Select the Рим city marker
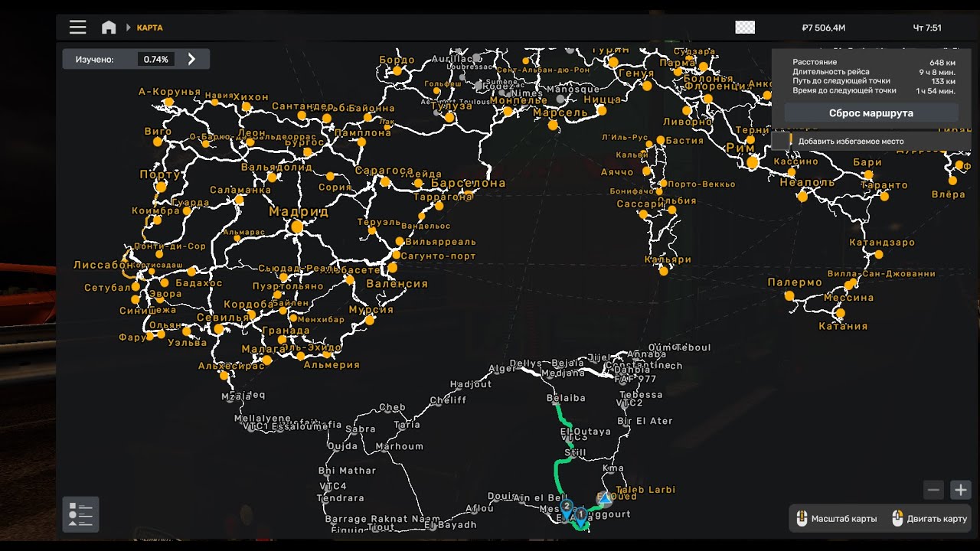This screenshot has width=980, height=551. click(x=753, y=162)
